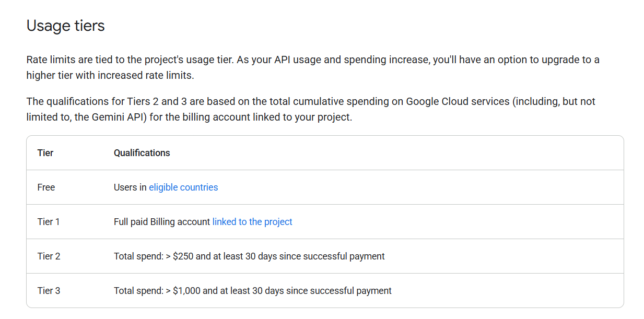Click the 'Full paid Billing account' text
644x319 pixels.
162,222
